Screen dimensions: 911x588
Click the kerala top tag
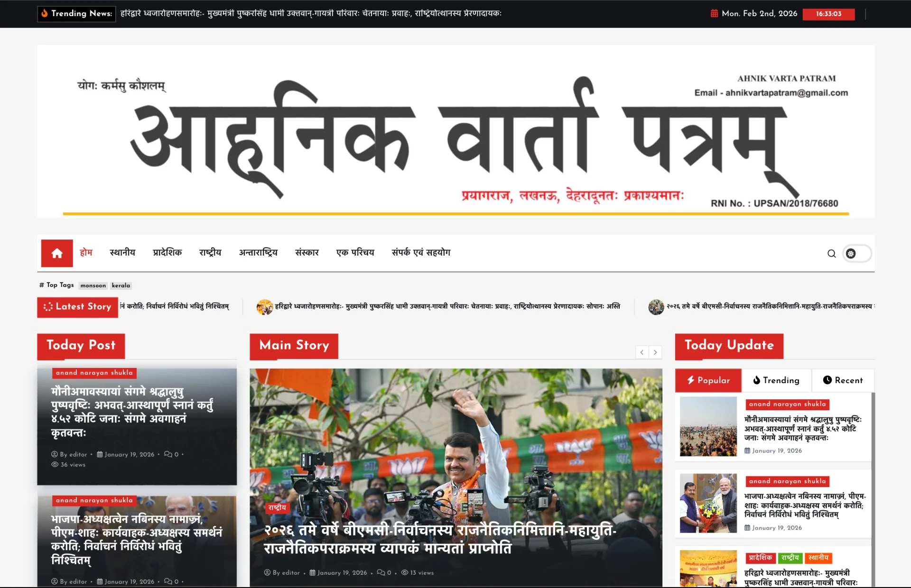pyautogui.click(x=121, y=285)
